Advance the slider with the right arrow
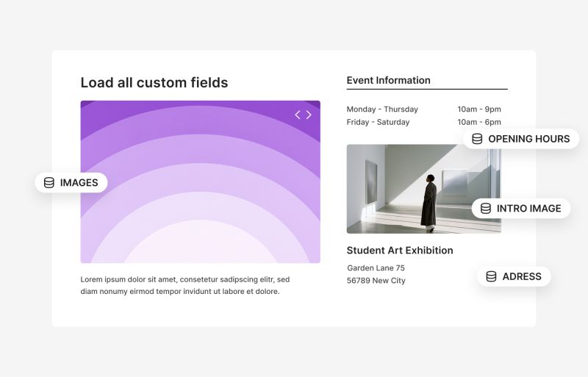 click(309, 115)
